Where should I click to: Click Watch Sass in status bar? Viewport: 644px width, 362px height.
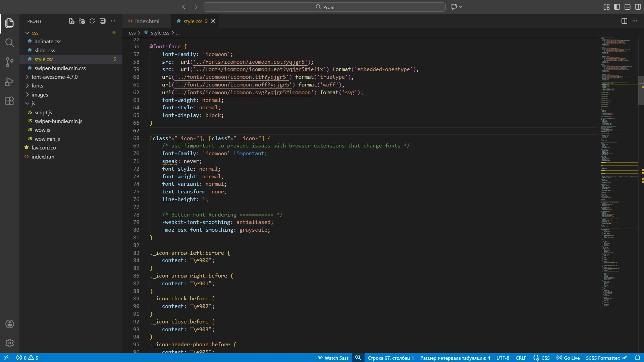pos(333,358)
